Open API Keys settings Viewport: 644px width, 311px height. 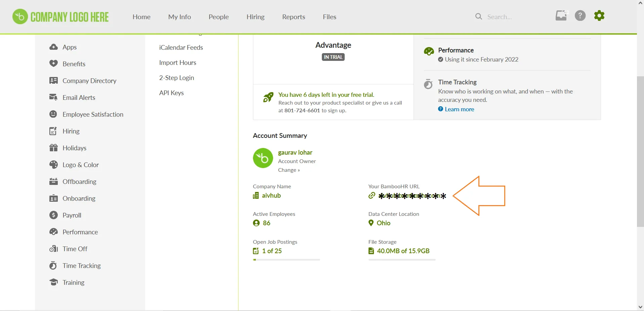click(x=171, y=93)
